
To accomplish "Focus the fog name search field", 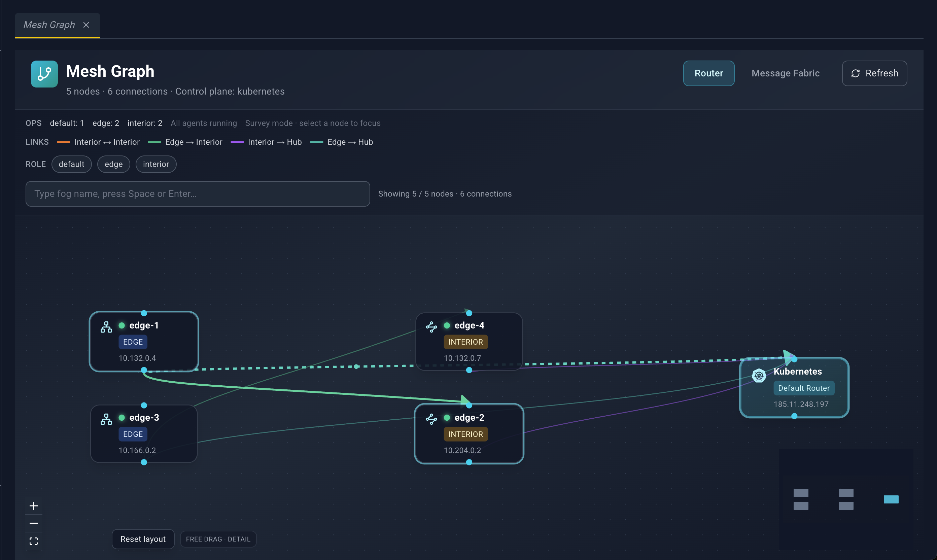I will click(198, 194).
